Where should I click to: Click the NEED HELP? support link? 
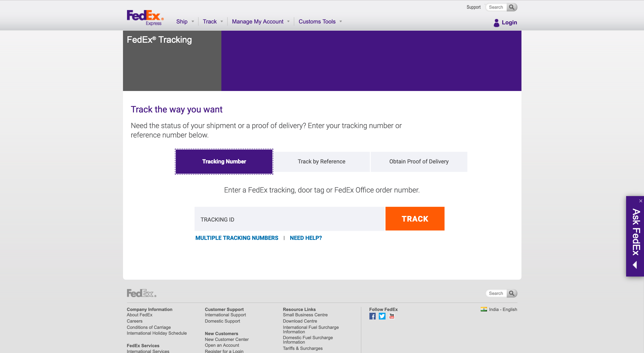pyautogui.click(x=305, y=238)
